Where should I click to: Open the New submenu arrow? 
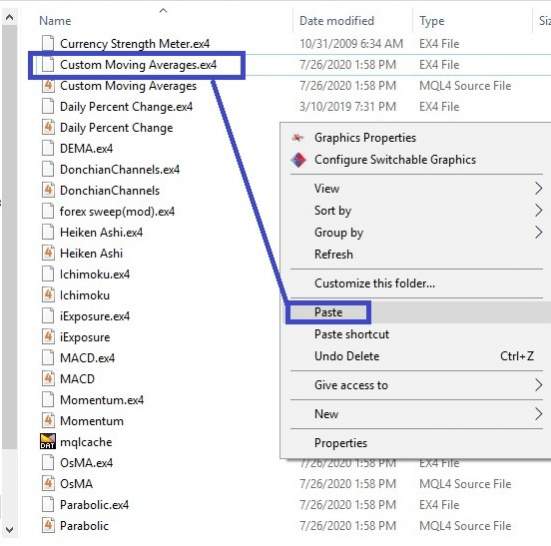(x=538, y=414)
